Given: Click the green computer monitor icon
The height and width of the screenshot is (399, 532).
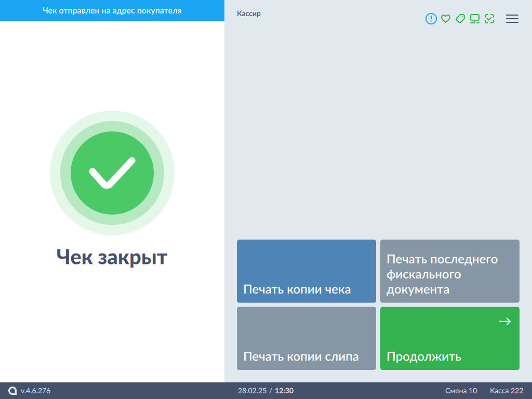Looking at the screenshot, I should point(474,19).
